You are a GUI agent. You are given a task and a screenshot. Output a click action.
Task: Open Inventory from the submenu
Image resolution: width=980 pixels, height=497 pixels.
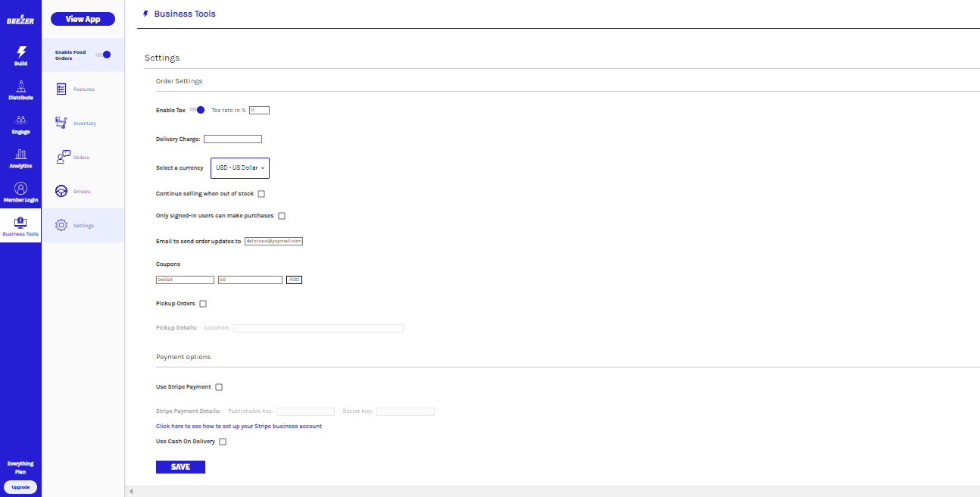84,123
